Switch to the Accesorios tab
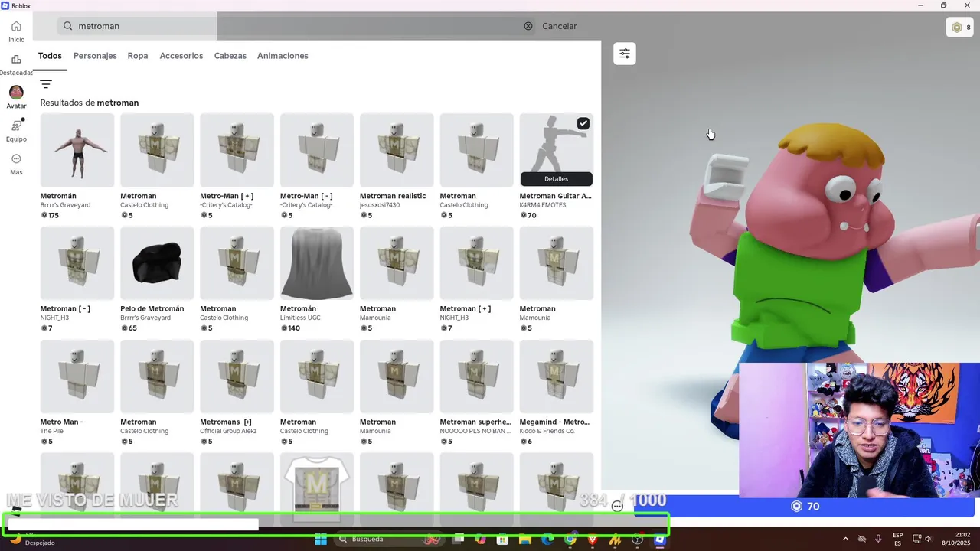This screenshot has width=980, height=551. (181, 56)
